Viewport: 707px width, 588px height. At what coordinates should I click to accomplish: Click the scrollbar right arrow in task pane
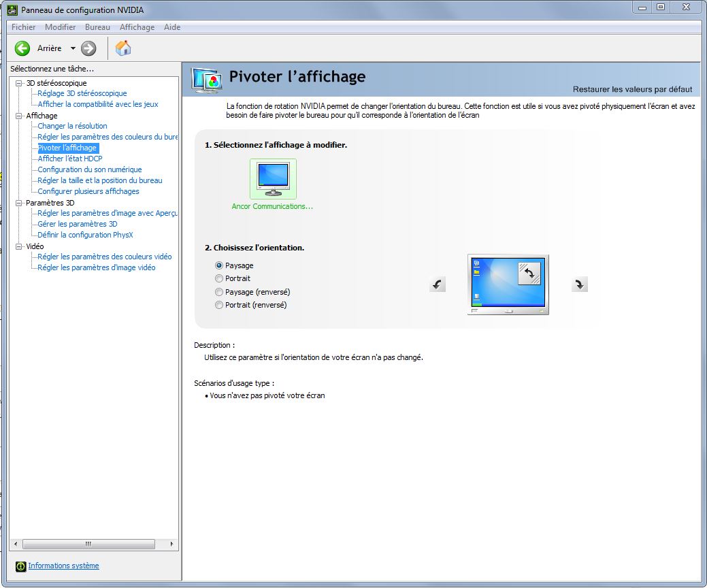tap(171, 544)
